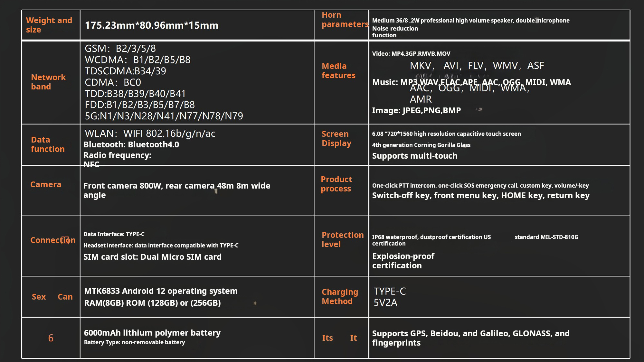Click the 'Network band' heading
Viewport: 644px width, 362px height.
point(48,82)
